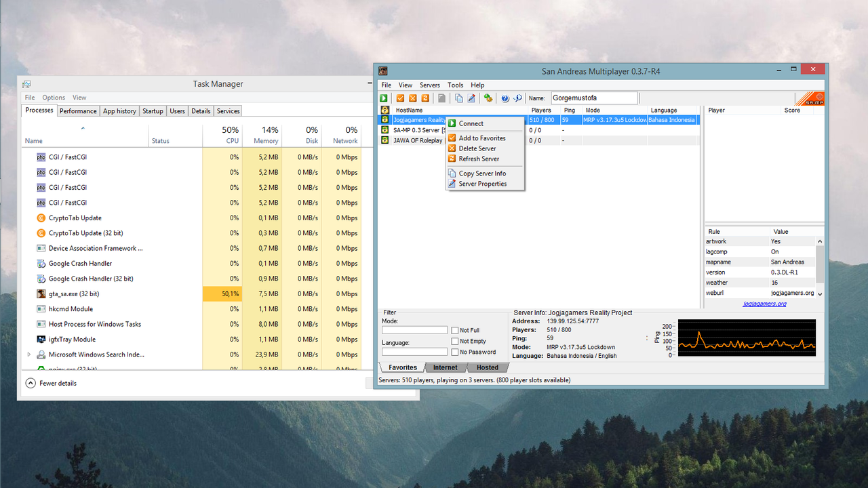
Task: Click the Google Crash Handler (32 bit) icon
Action: 41,279
